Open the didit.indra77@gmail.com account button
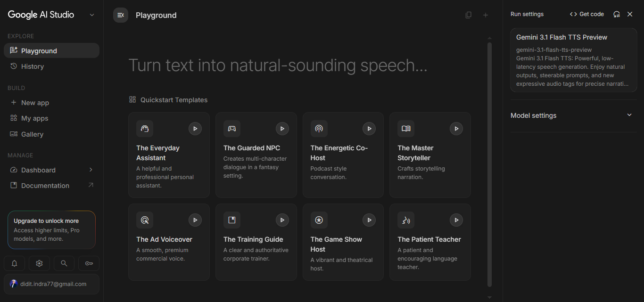Viewport: 644px width, 302px height. click(x=52, y=284)
